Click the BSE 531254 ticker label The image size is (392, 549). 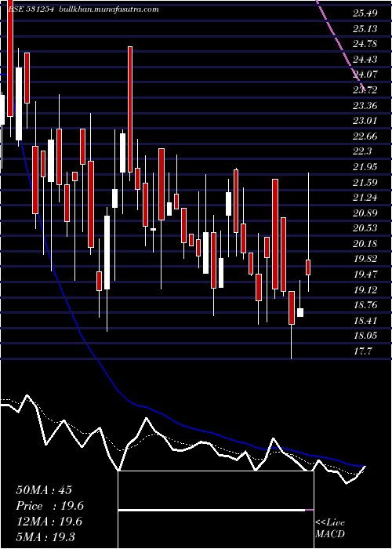pyautogui.click(x=31, y=9)
